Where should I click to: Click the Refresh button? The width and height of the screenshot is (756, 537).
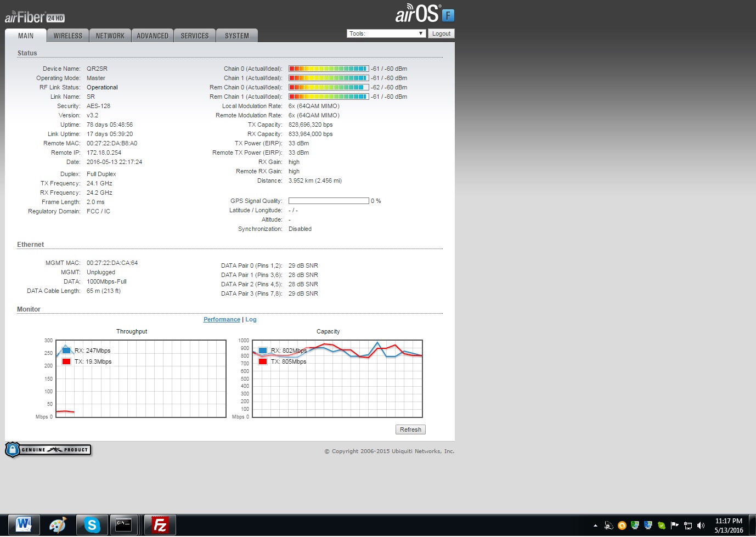[x=410, y=429]
